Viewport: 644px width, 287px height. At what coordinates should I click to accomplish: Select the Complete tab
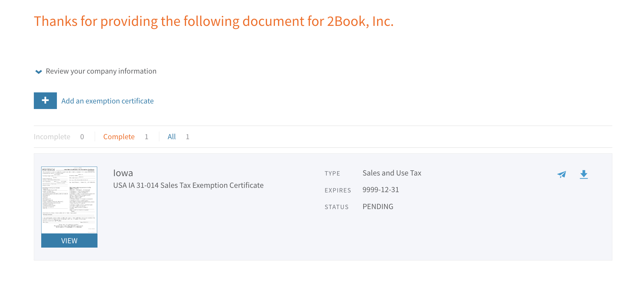(x=119, y=137)
